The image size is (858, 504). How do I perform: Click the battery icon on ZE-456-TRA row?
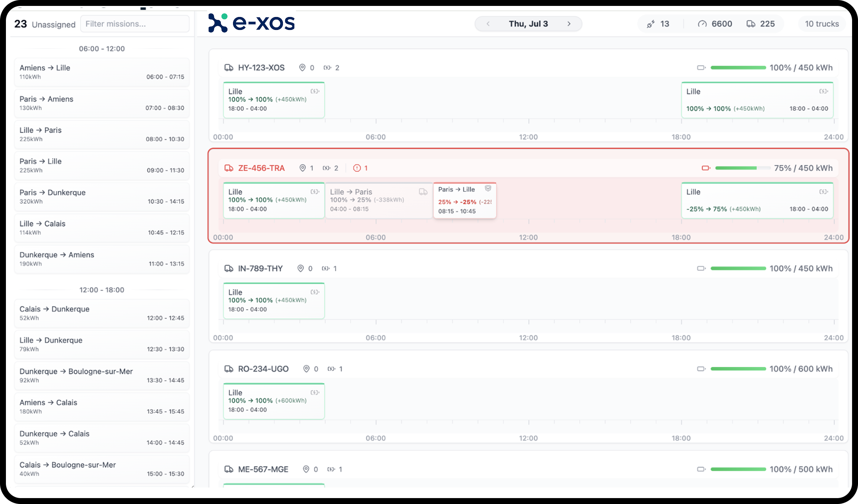(x=706, y=168)
